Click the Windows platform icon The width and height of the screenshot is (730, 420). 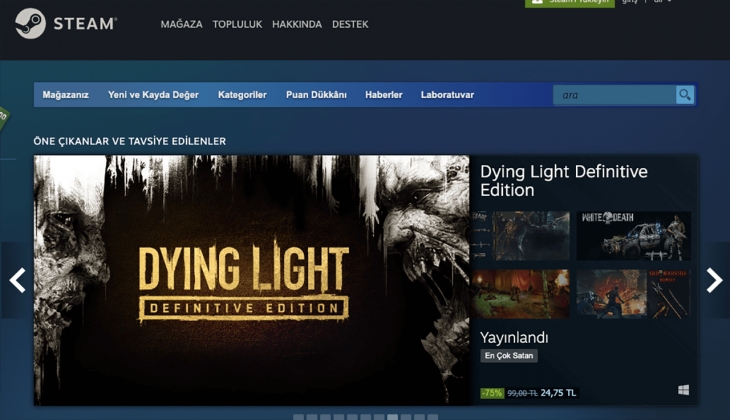pyautogui.click(x=683, y=390)
